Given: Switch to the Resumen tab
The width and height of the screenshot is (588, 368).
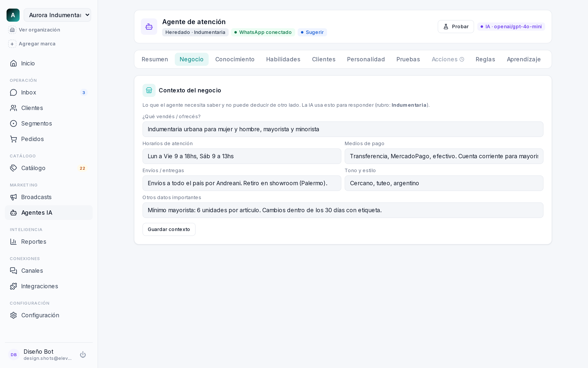Looking at the screenshot, I should (x=155, y=59).
